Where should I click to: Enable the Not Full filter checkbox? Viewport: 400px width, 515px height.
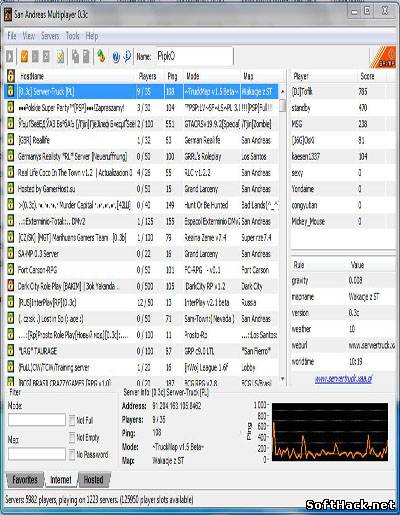point(72,420)
